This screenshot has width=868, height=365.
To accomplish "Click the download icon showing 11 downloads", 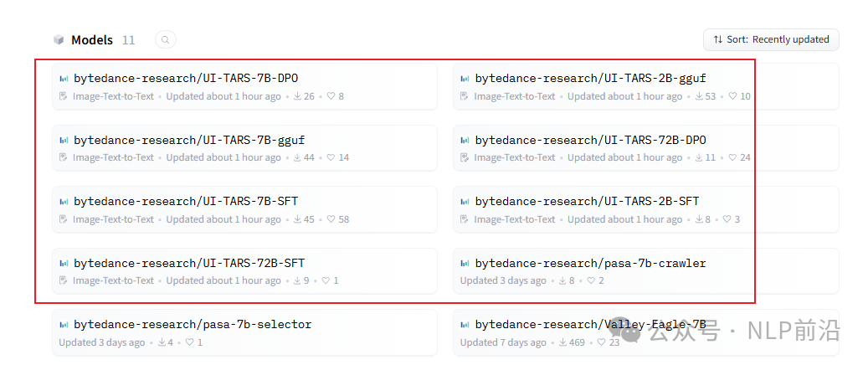I will [699, 158].
